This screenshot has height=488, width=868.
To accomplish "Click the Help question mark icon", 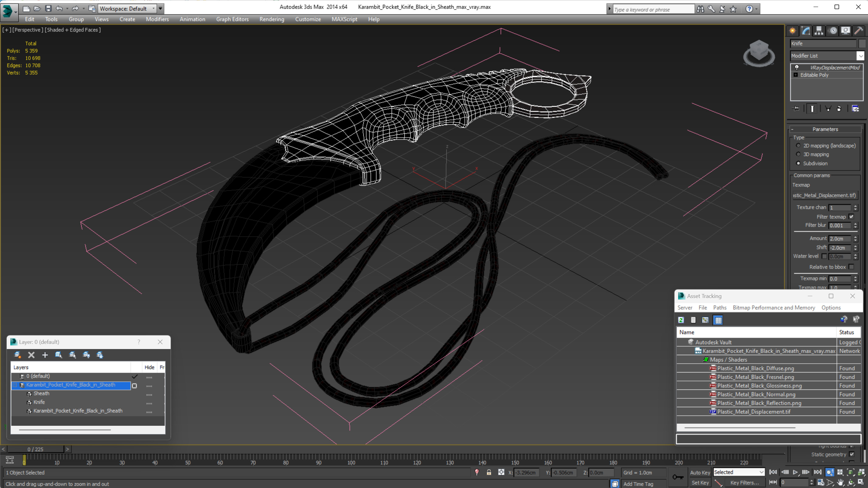I will tap(749, 9).
